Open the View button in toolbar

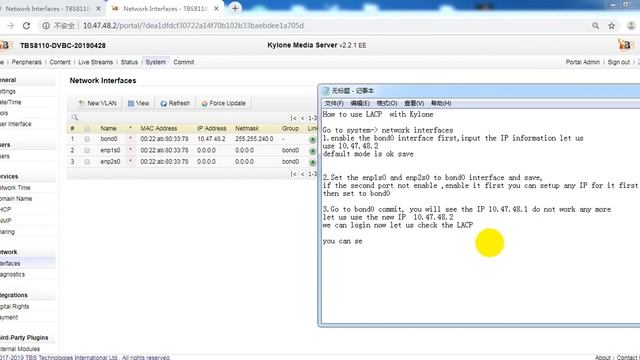[x=139, y=103]
